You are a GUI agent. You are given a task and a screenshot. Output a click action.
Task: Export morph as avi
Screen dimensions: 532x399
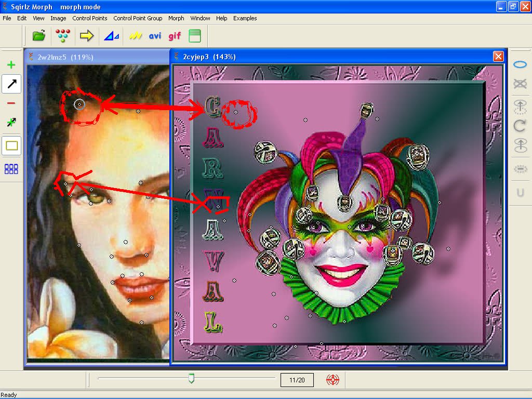155,36
